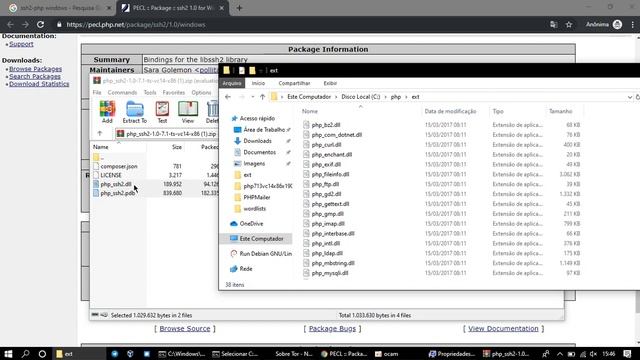Select Este Computador in navigation pane
The image size is (640, 360).
click(256, 239)
